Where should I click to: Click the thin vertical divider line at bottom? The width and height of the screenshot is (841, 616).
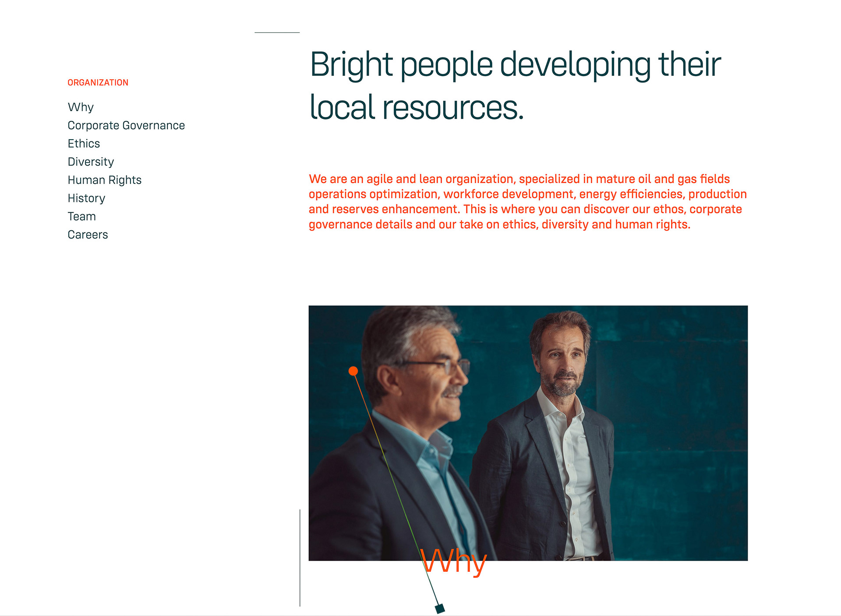300,558
